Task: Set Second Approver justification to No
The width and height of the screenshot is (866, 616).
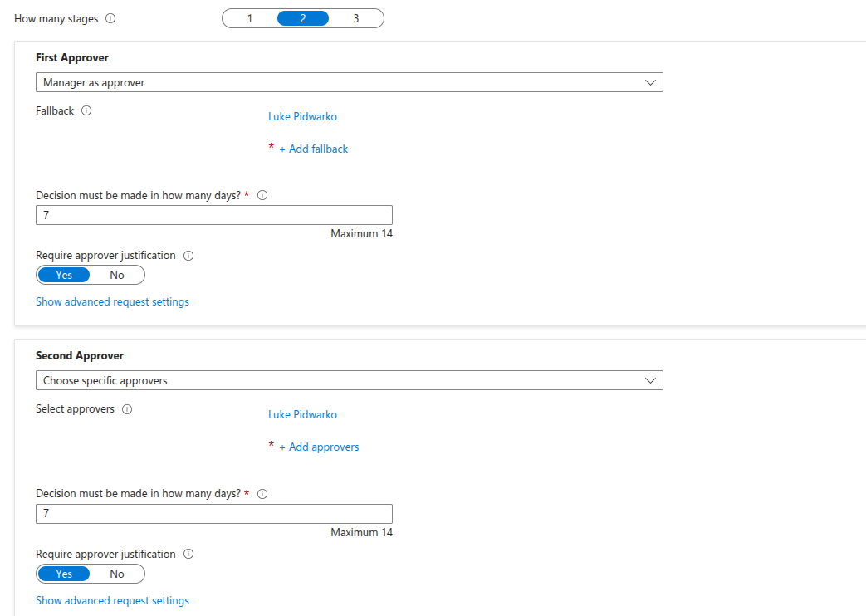Action: pyautogui.click(x=117, y=574)
